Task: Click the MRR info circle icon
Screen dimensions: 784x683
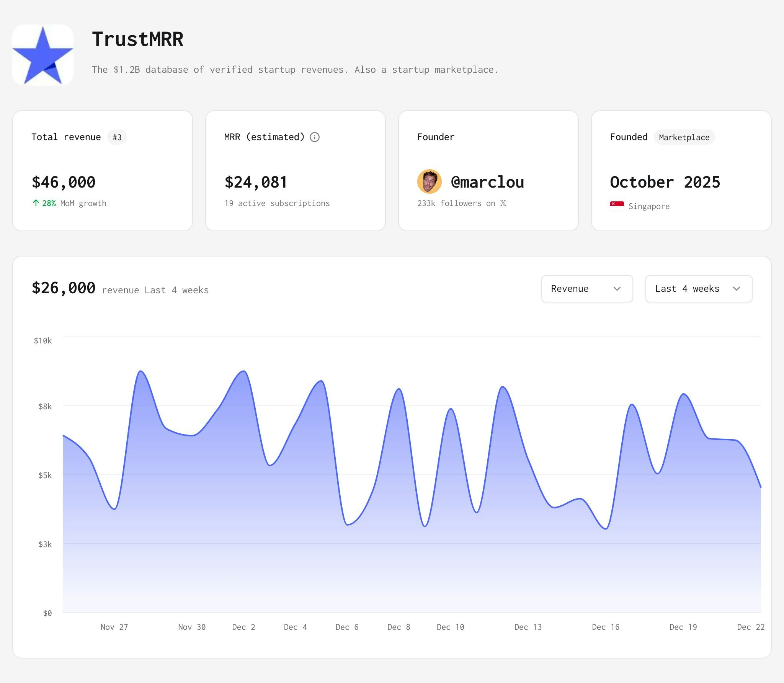Action: click(x=315, y=137)
